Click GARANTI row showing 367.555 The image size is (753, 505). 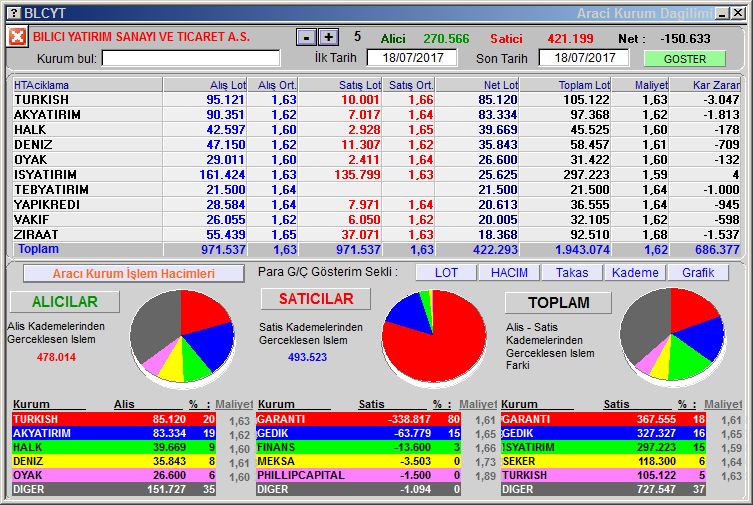(603, 419)
